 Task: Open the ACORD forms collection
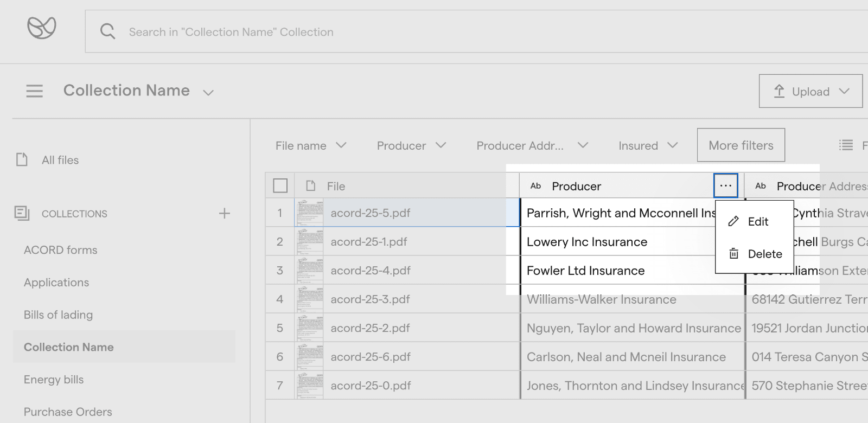(61, 250)
